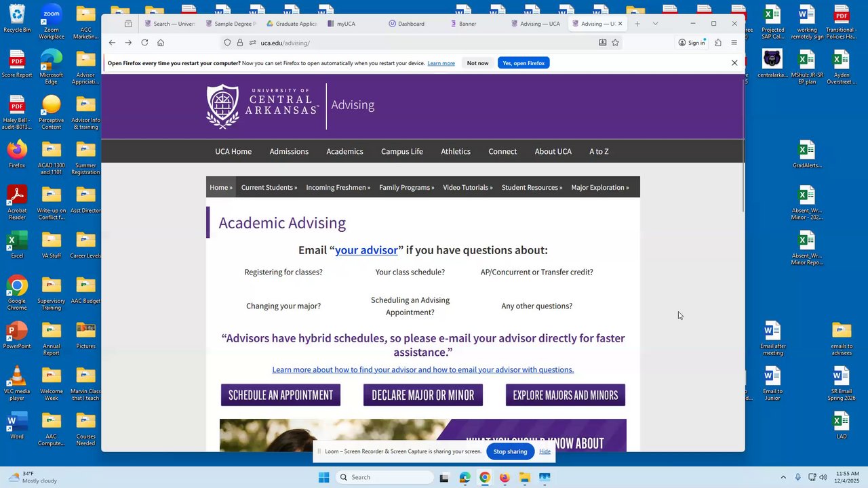Click in the uca.edu/advising address bar
Screen dimensions: 868x488
420,43
